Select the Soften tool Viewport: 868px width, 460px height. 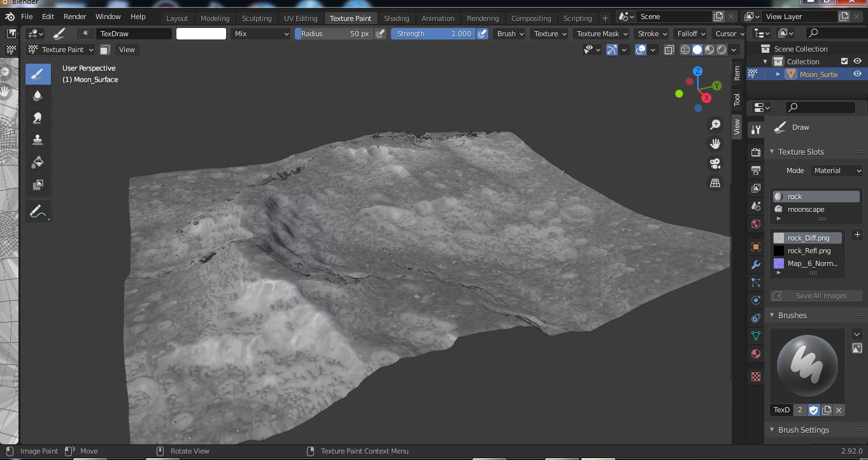click(x=38, y=96)
